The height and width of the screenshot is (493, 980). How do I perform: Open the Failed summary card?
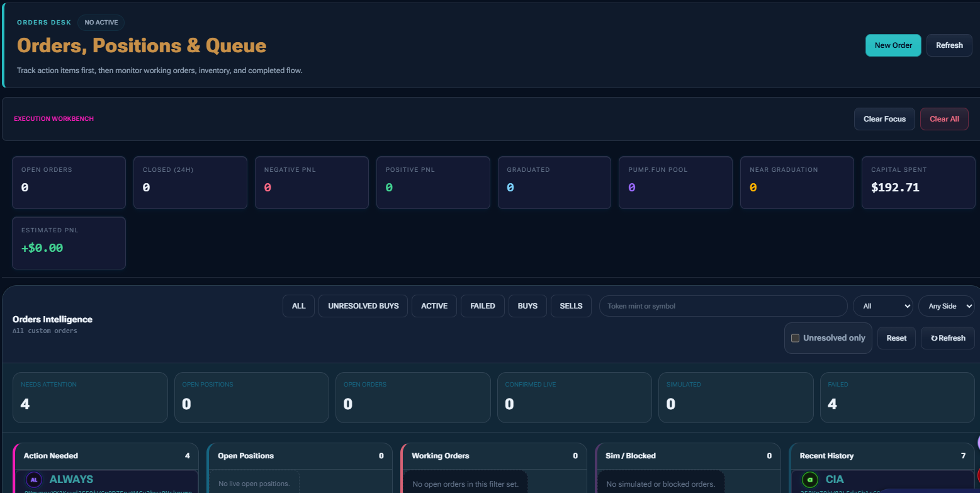[x=898, y=397]
